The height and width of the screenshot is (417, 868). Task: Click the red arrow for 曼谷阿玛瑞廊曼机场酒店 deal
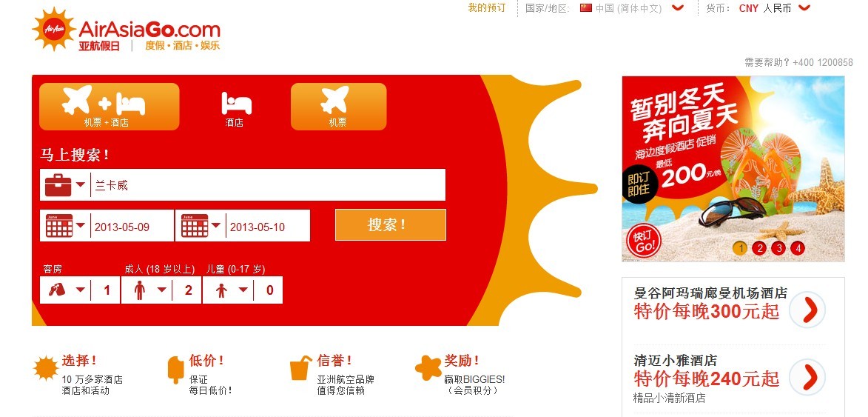click(807, 310)
